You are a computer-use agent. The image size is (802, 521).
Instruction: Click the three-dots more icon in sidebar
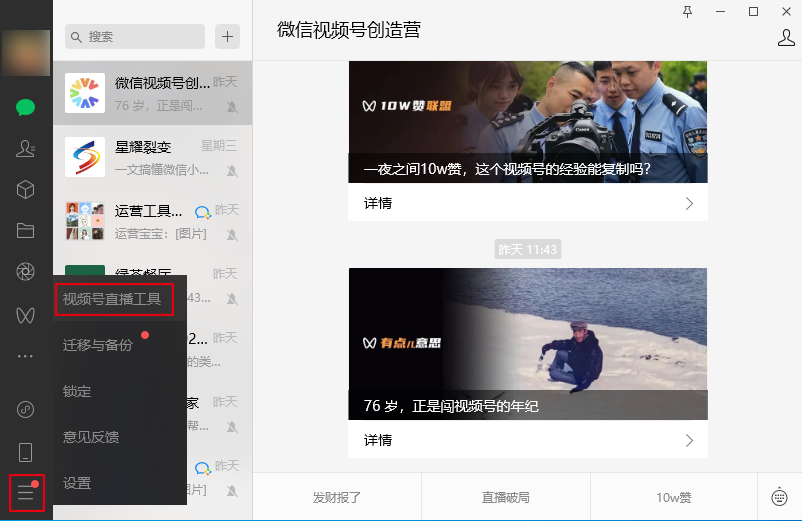tap(26, 356)
